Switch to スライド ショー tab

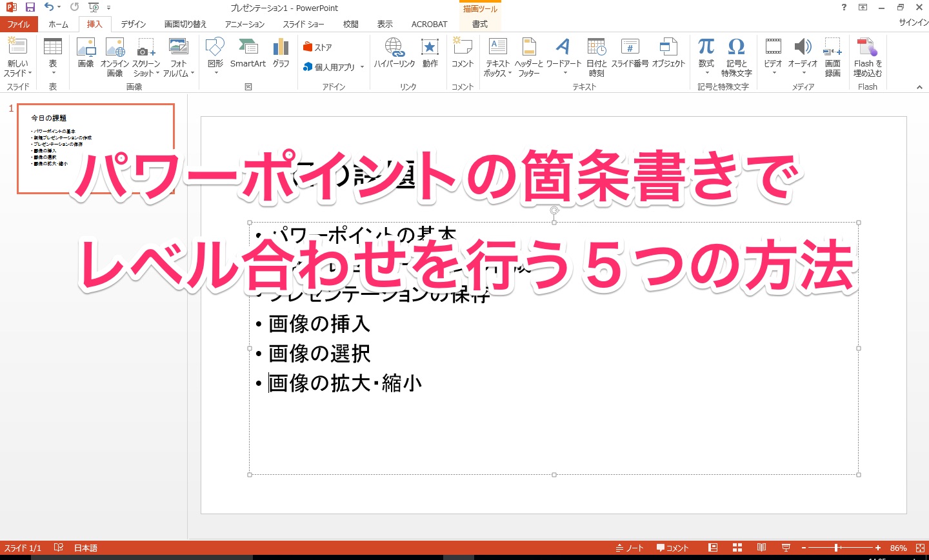tap(303, 24)
